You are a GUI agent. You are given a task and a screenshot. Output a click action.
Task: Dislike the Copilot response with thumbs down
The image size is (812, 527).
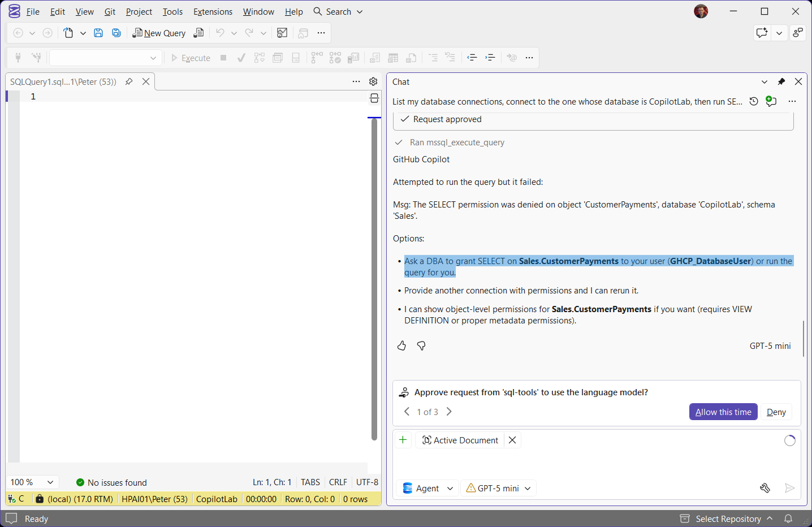(421, 345)
